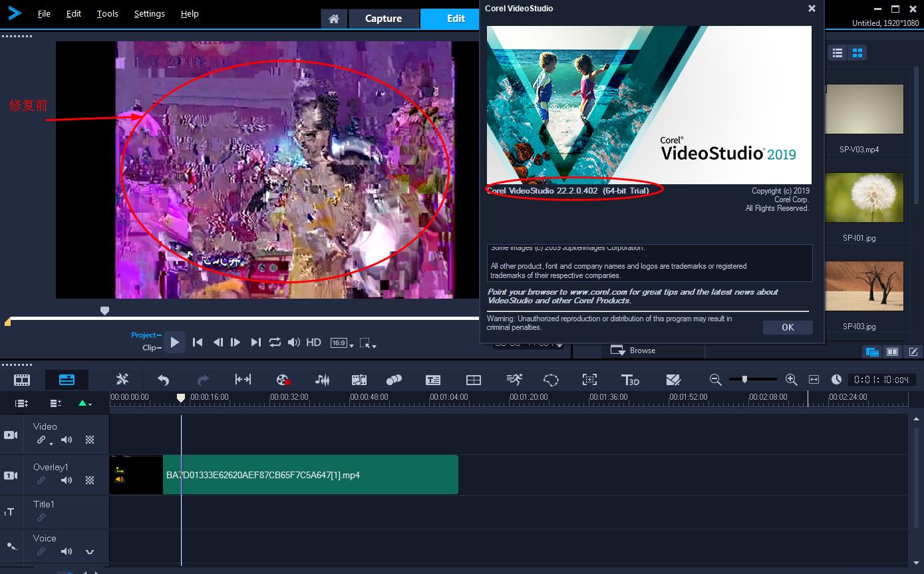Viewport: 924px width, 574px height.
Task: Open the Pan and Zoom icon
Action: pyautogui.click(x=589, y=380)
